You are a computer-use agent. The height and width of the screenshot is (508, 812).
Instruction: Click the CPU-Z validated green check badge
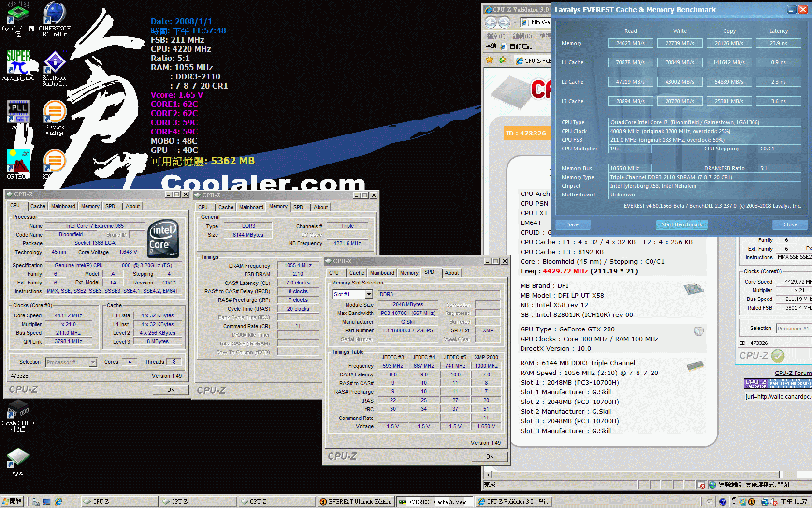pos(778,356)
